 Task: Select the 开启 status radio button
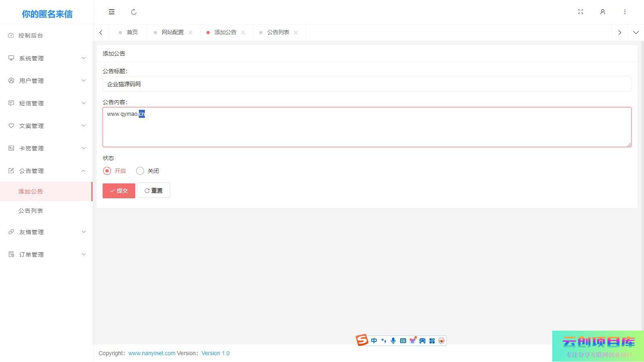[x=107, y=171]
